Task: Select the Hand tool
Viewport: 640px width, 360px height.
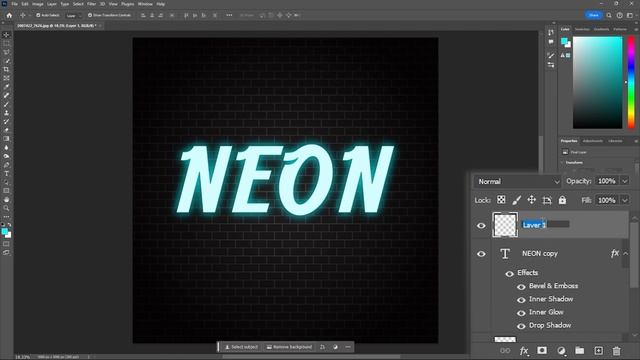Action: click(x=6, y=200)
